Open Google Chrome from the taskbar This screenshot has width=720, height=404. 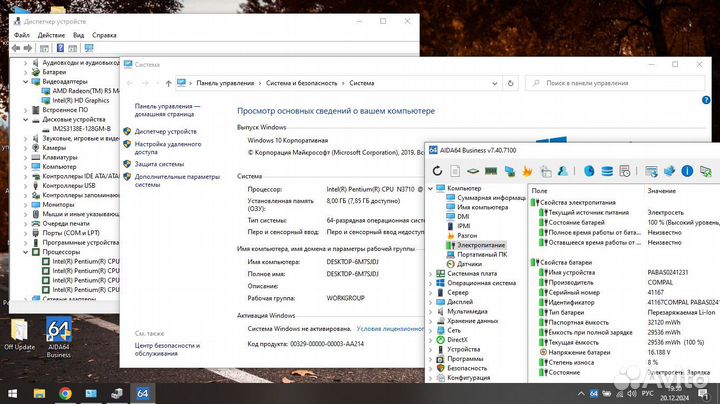click(x=65, y=393)
